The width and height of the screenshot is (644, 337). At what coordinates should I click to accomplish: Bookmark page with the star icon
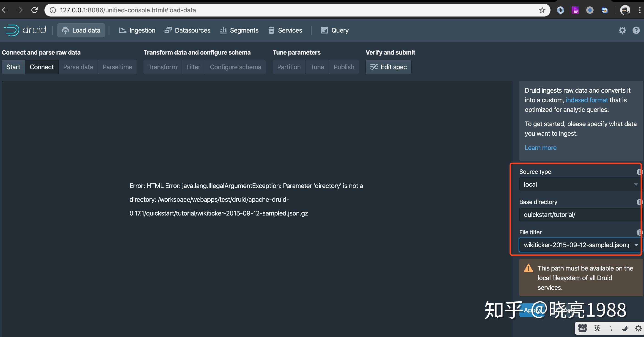[542, 10]
